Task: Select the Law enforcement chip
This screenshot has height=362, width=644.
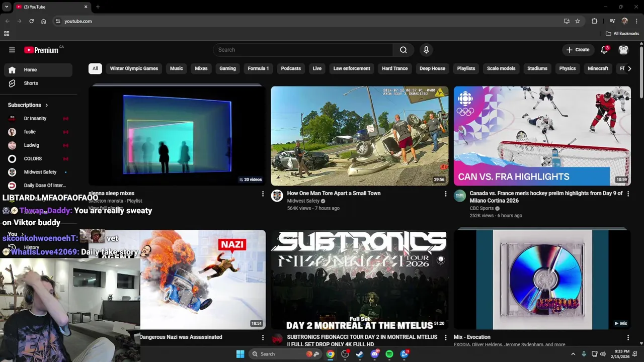Action: click(352, 68)
